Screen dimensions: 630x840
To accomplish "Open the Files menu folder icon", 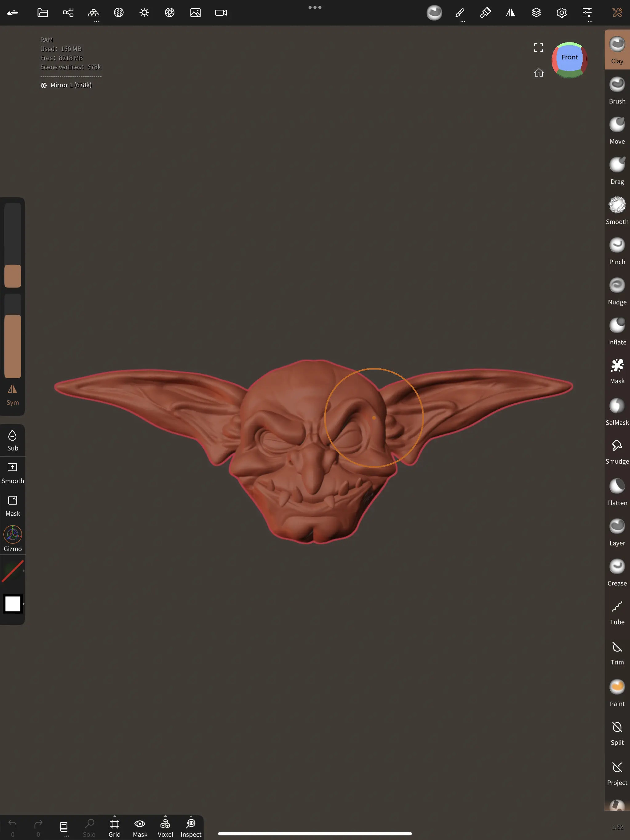I will (x=42, y=13).
